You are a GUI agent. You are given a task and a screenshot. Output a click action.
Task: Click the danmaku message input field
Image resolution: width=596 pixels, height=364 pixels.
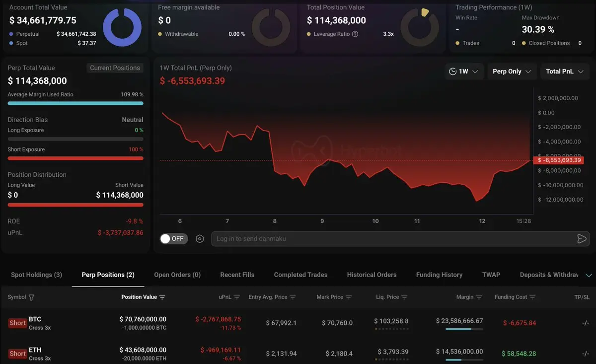tap(400, 239)
